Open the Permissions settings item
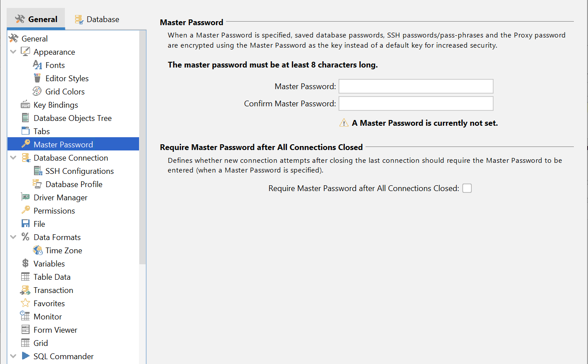The width and height of the screenshot is (588, 364). (54, 211)
